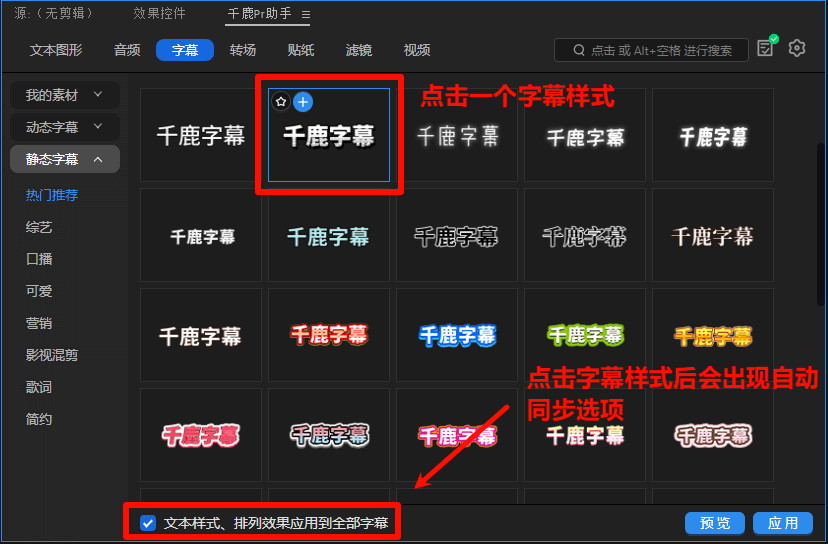Image resolution: width=828 pixels, height=544 pixels.
Task: Favorite the selected subtitle style star icon
Action: [281, 101]
